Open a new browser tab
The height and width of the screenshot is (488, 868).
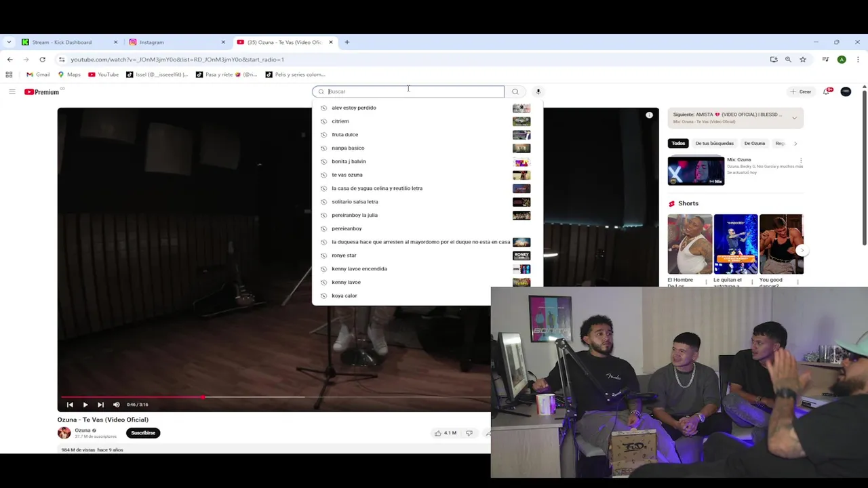(347, 42)
